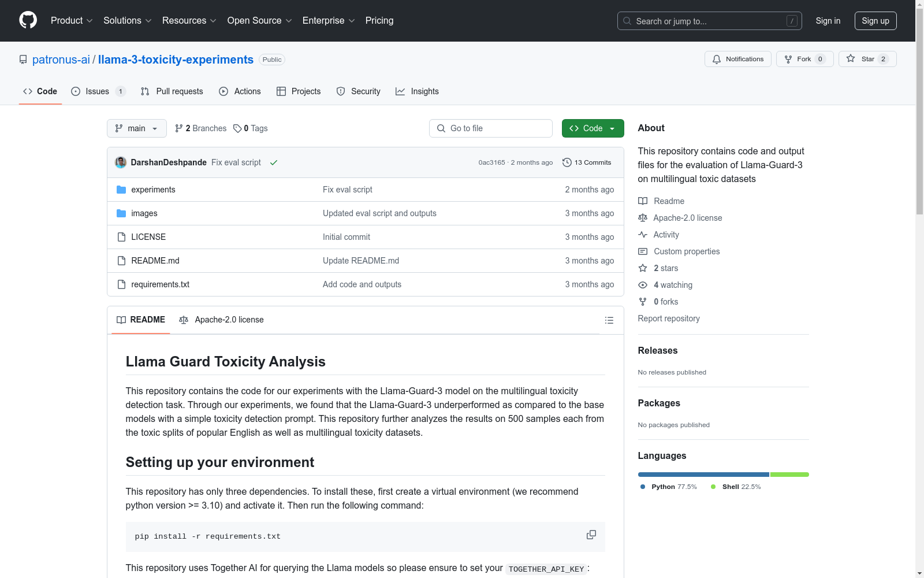Select the Code tab
This screenshot has width=924, height=578.
pyautogui.click(x=40, y=91)
